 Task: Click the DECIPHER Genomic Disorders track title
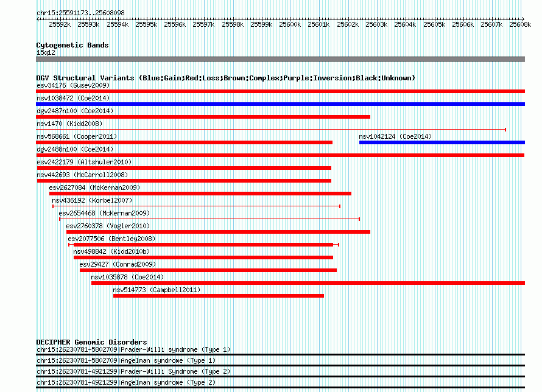click(91, 342)
